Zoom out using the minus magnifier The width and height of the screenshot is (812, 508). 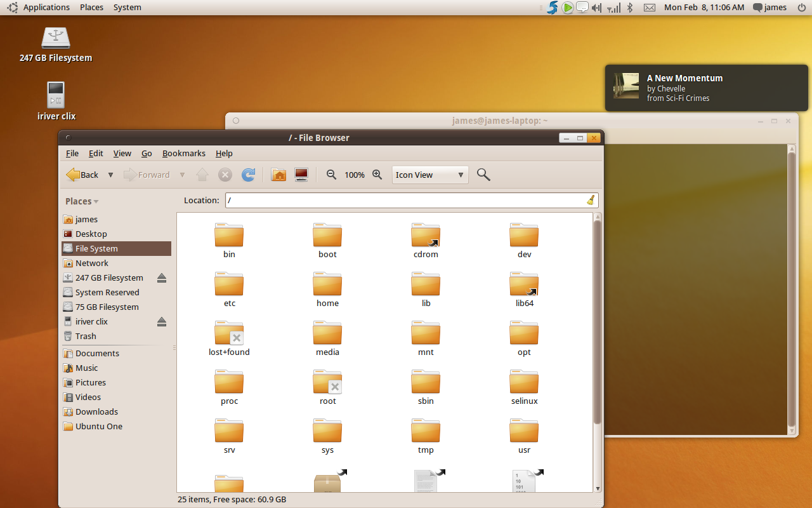click(x=331, y=175)
